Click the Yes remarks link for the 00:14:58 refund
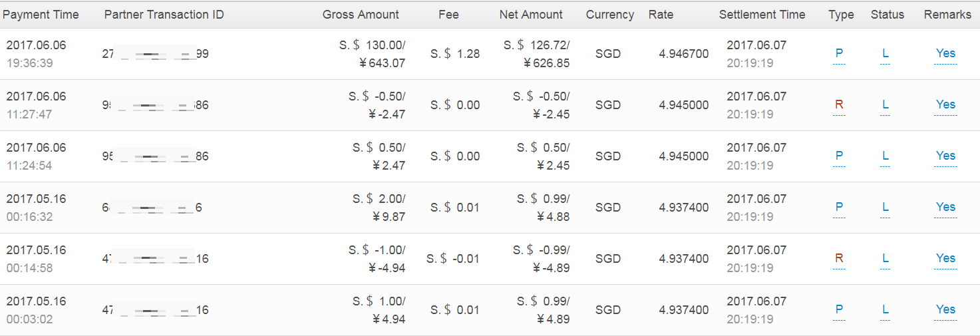Image resolution: width=980 pixels, height=336 pixels. 945,258
